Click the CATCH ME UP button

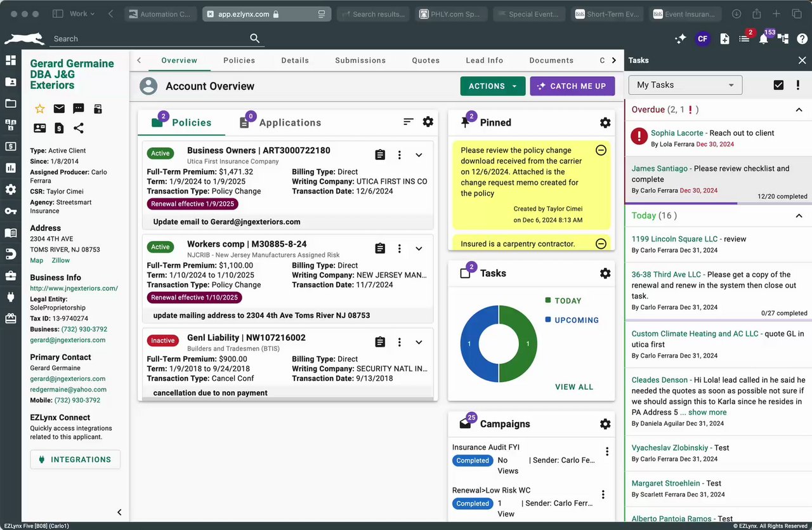click(x=572, y=86)
